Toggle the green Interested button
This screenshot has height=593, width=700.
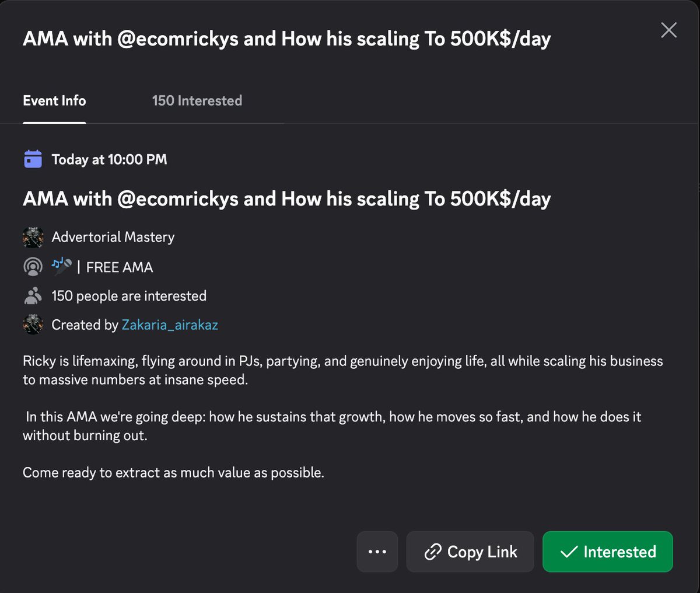click(607, 552)
